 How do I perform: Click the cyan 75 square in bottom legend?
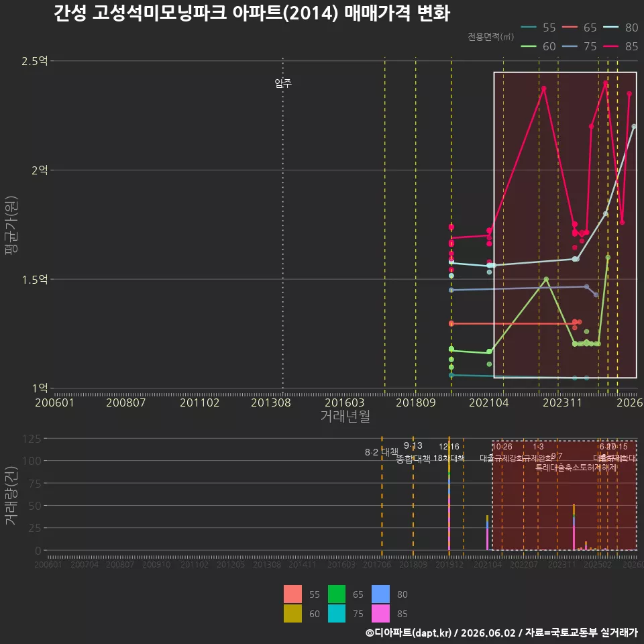click(336, 613)
